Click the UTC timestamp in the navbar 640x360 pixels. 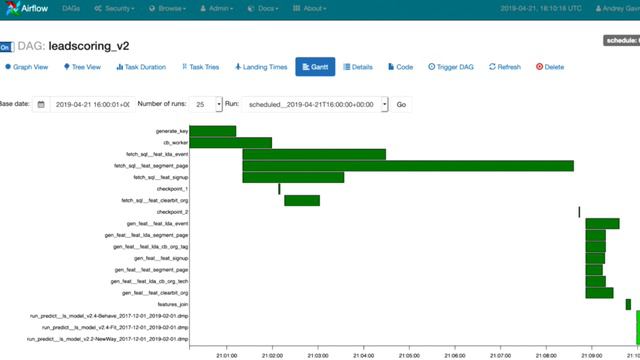click(x=541, y=8)
